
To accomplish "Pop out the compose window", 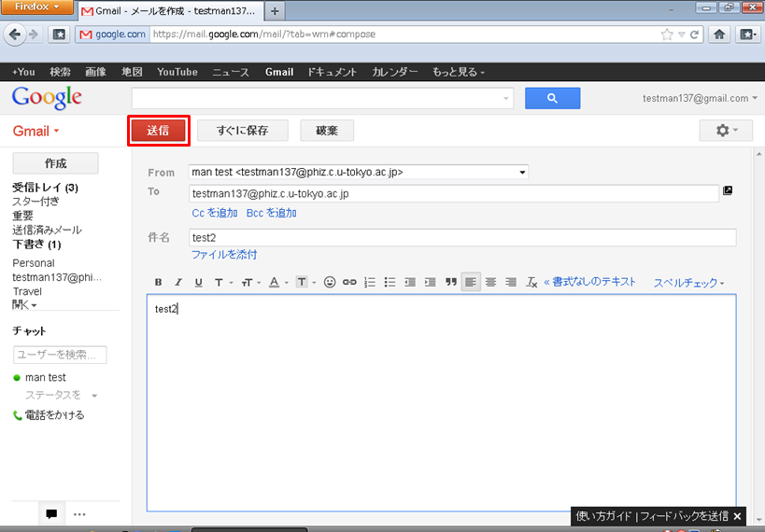I will [x=728, y=190].
